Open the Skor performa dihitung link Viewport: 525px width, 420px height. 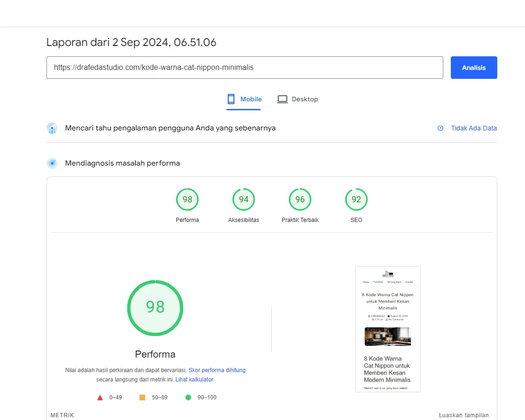coord(217,370)
